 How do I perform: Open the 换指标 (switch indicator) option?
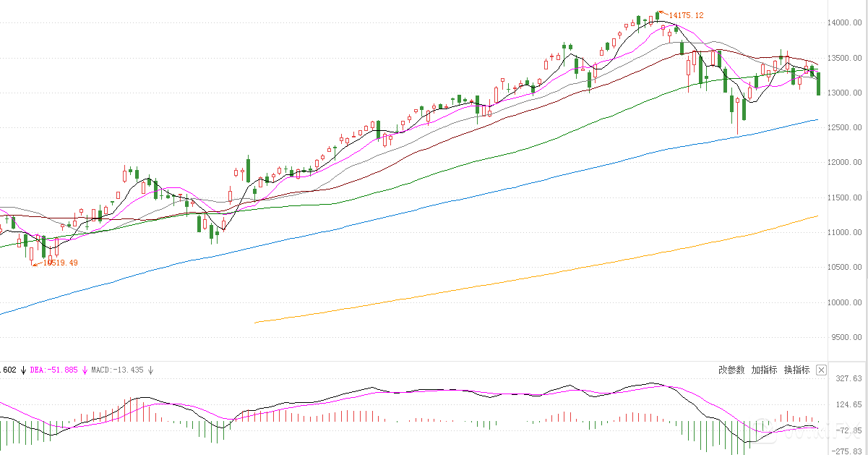(796, 370)
